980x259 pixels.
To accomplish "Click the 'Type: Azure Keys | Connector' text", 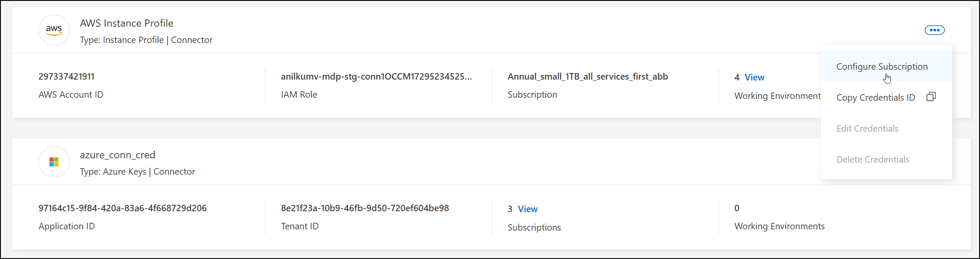I will coord(137,172).
